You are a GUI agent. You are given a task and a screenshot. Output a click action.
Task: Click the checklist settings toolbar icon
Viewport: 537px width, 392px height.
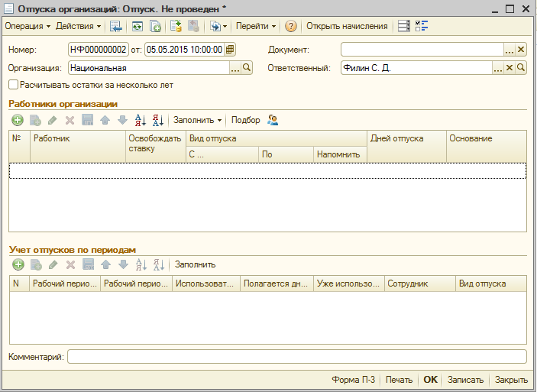(422, 26)
